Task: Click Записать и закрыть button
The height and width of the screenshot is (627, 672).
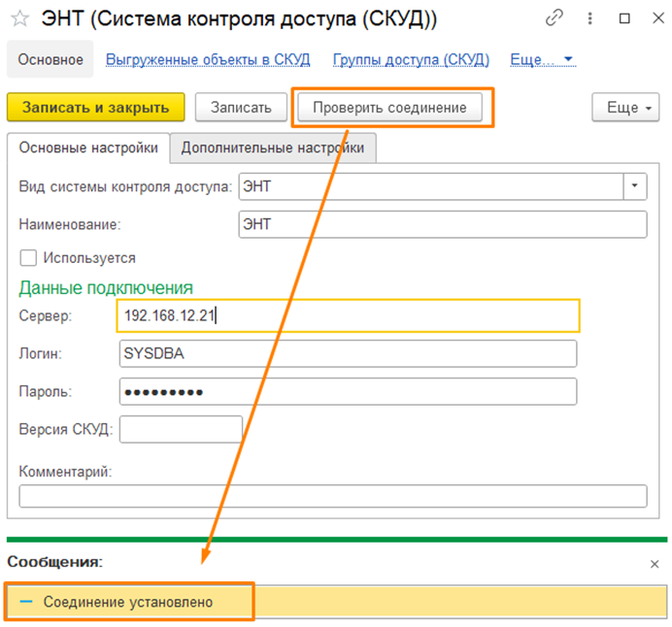Action: (94, 108)
